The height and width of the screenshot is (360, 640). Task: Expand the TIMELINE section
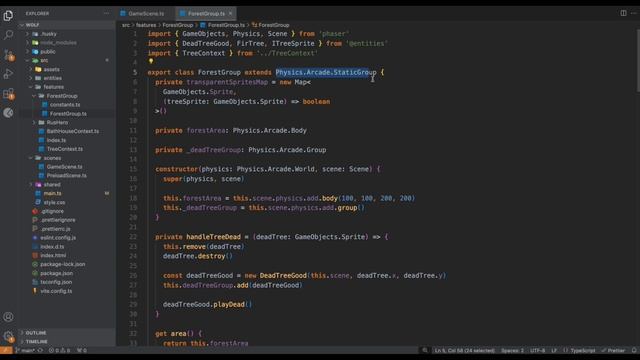coord(67,342)
